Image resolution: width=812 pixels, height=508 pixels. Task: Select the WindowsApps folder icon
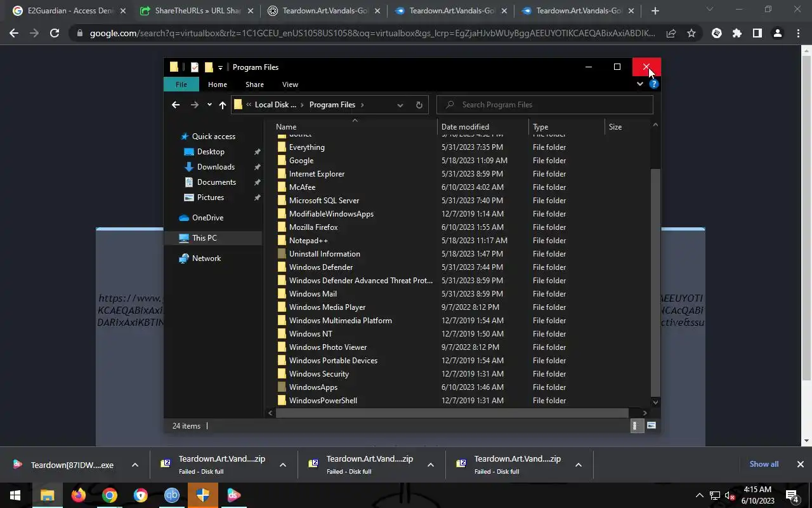(282, 387)
